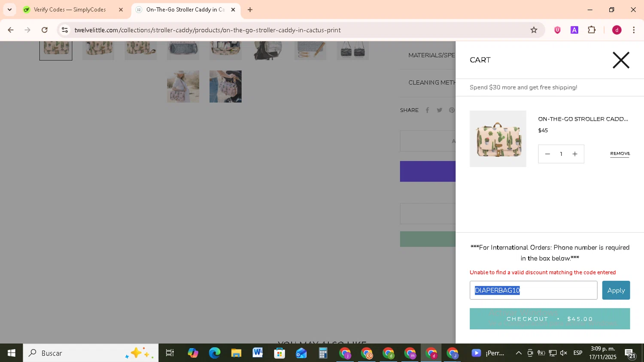Open Chrome three-dot menu
The width and height of the screenshot is (644, 362).
click(634, 30)
